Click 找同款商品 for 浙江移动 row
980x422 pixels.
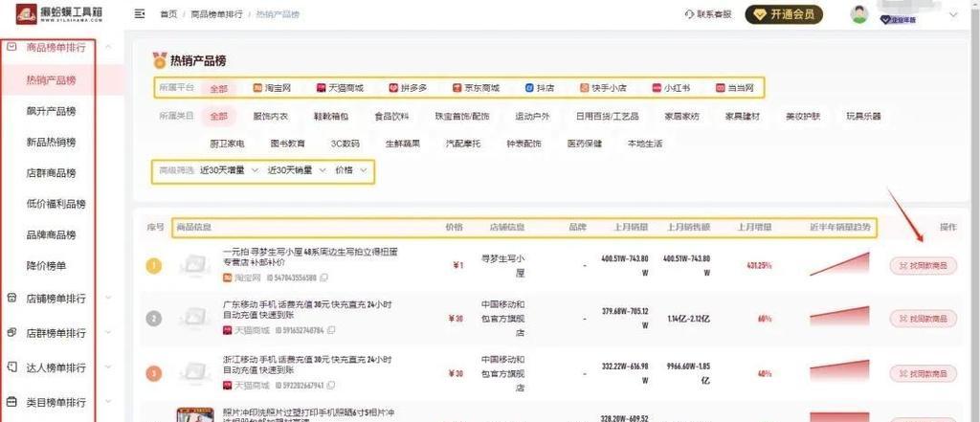click(924, 374)
